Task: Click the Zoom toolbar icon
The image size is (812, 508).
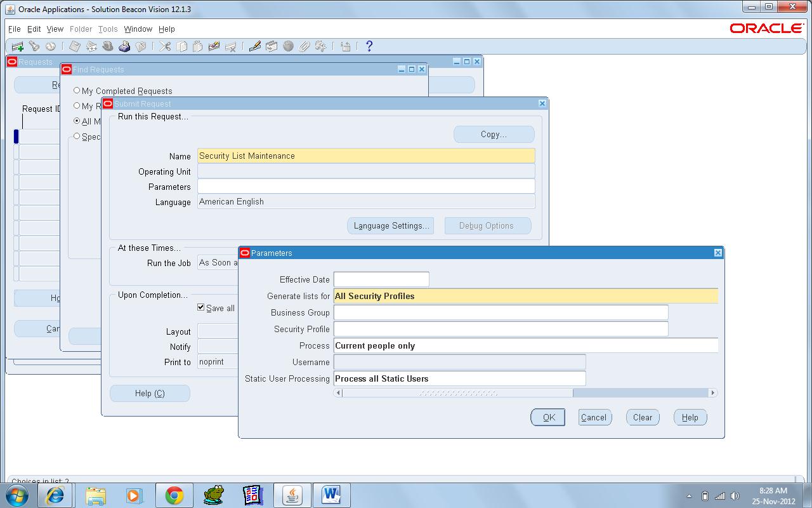Action: tap(272, 46)
